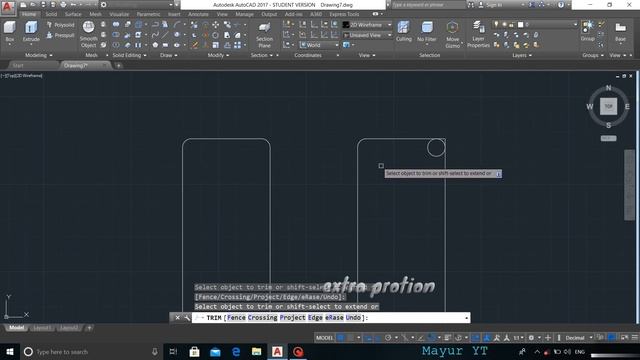Open the AutoCAD application menu button
The image size is (640, 360).
point(8,7)
